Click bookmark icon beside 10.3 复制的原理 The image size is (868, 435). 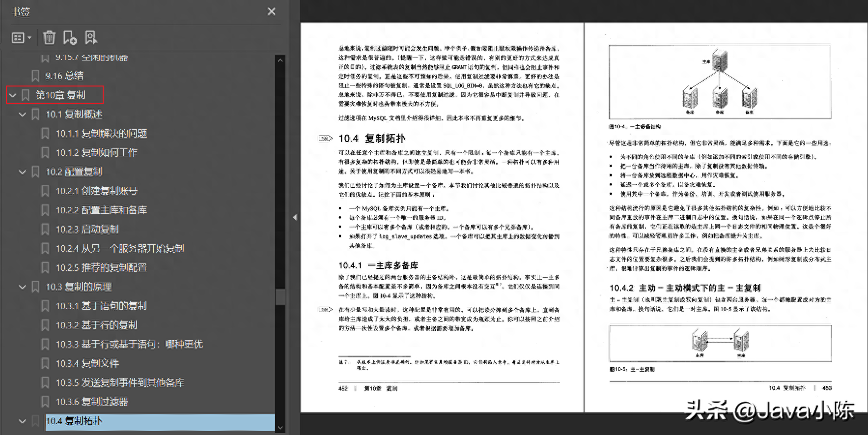point(35,287)
